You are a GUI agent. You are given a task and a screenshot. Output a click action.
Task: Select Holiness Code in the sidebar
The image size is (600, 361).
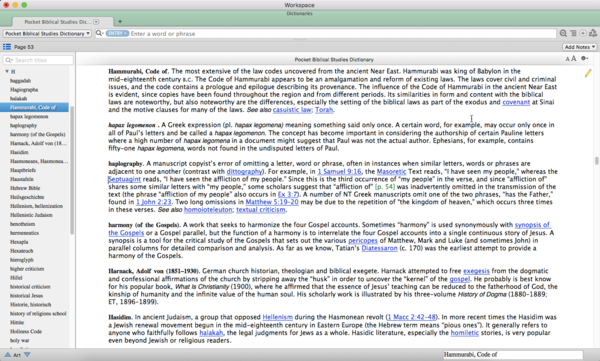point(26,331)
